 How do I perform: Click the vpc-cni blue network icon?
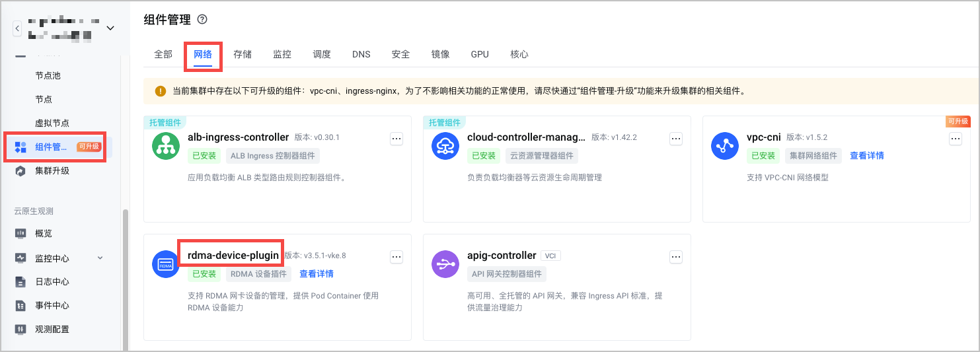coord(724,146)
